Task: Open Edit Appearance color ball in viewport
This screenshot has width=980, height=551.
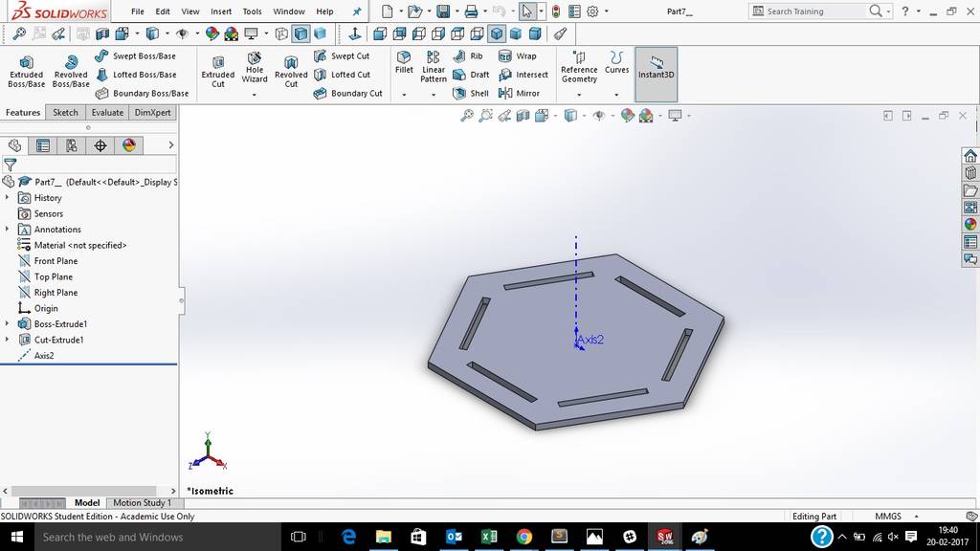Action: pyautogui.click(x=627, y=116)
